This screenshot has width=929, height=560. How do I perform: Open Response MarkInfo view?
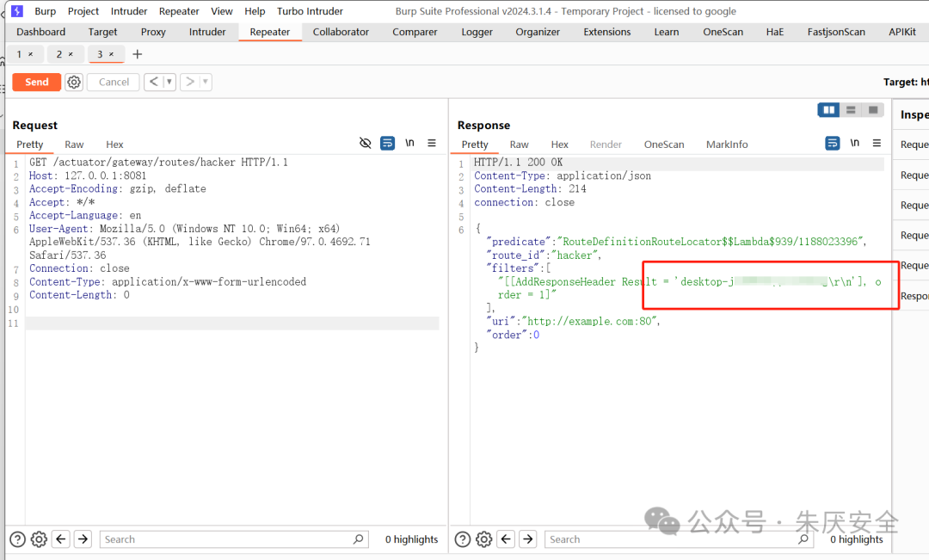click(727, 145)
